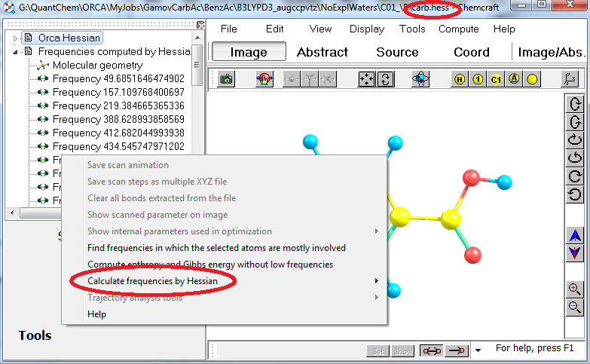590x364 pixels.
Task: Expand the Orca Hessian tree node
Action: (16, 38)
